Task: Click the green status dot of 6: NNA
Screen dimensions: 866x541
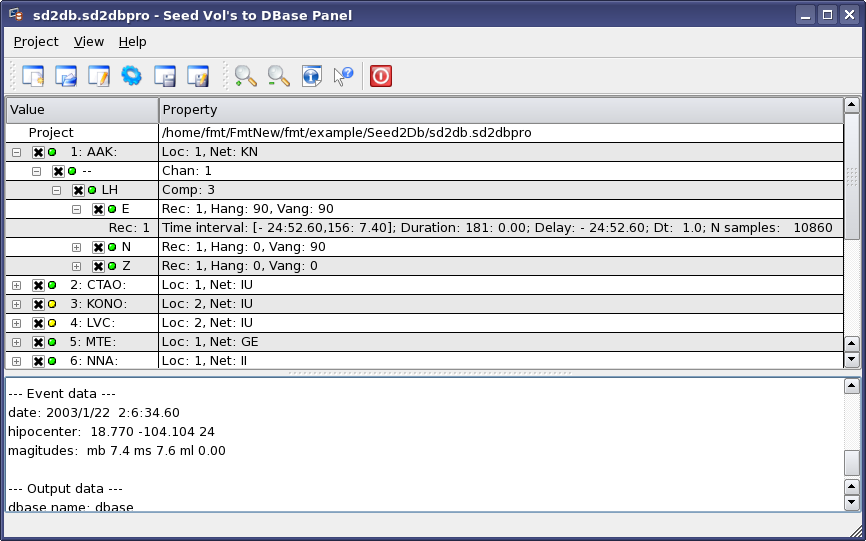Action: click(x=52, y=361)
